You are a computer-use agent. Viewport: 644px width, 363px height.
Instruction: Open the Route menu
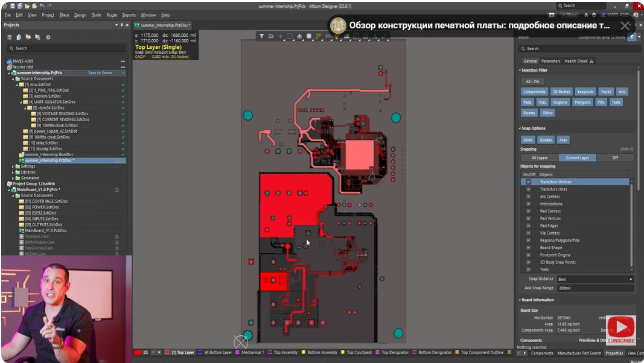pos(112,15)
